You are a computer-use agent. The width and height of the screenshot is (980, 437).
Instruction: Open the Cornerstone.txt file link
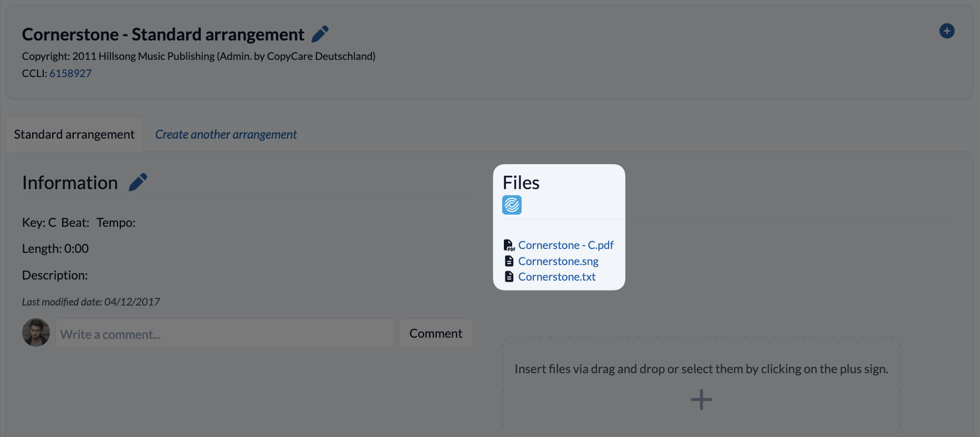557,277
